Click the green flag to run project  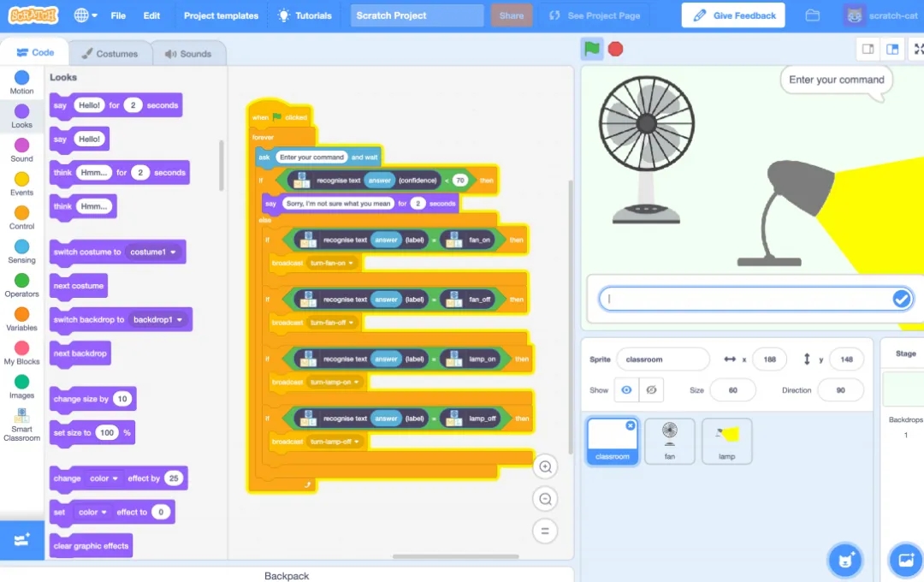click(591, 49)
